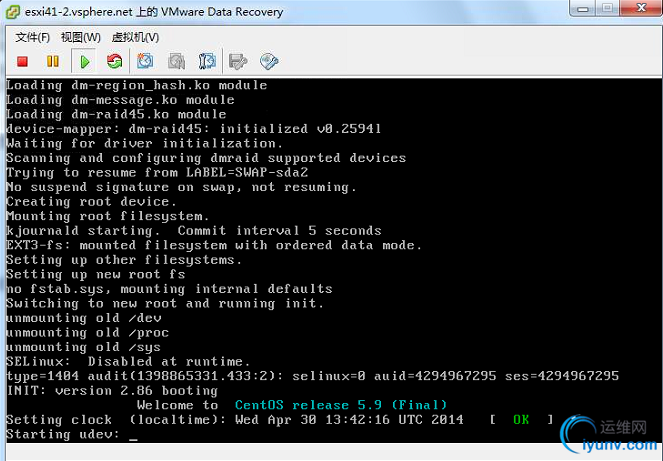Viewport: 663px width, 461px height.
Task: Click the green OK status text
Action: click(x=521, y=420)
